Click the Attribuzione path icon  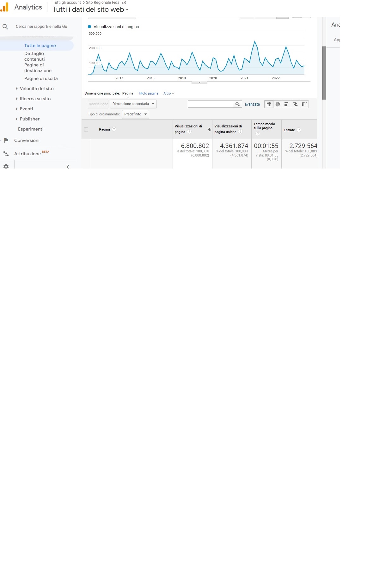point(6,154)
